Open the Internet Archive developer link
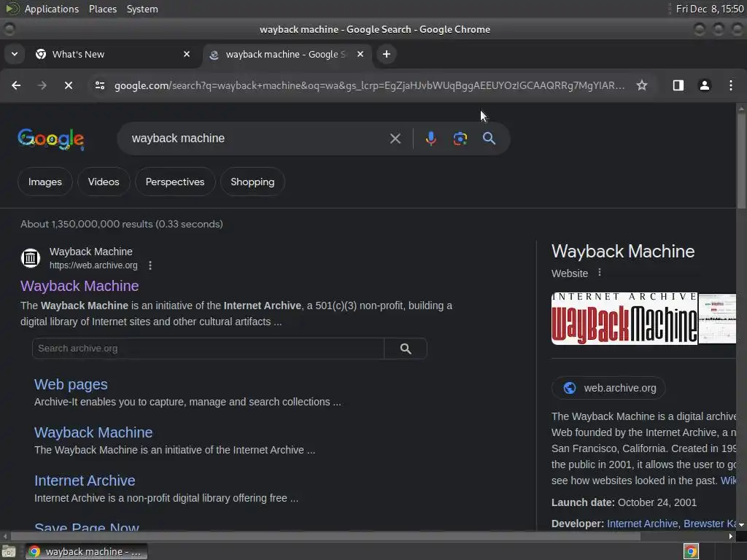Screen dimensions: 747x560 [x=642, y=524]
